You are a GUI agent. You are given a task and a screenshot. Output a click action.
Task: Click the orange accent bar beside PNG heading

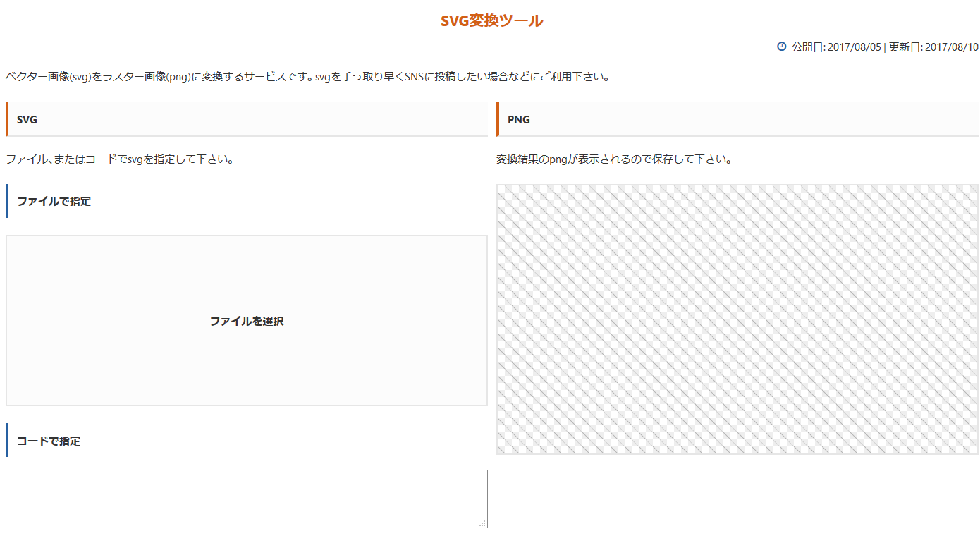tap(498, 119)
